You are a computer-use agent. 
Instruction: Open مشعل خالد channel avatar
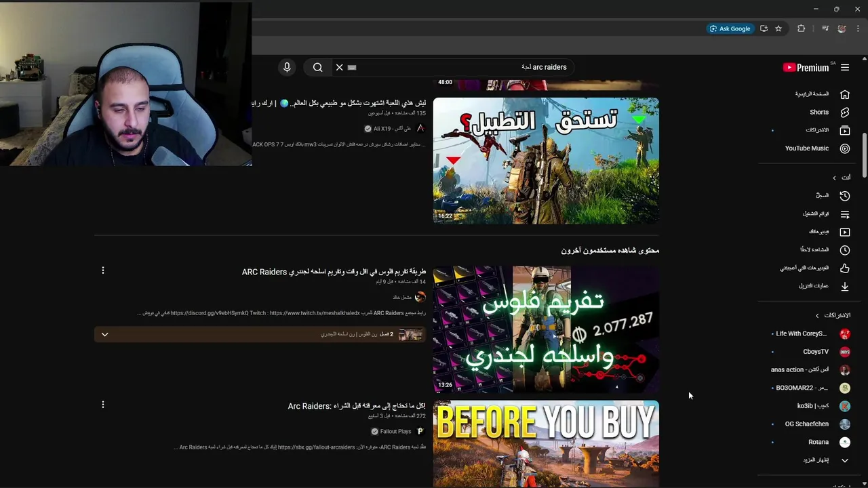coord(420,297)
